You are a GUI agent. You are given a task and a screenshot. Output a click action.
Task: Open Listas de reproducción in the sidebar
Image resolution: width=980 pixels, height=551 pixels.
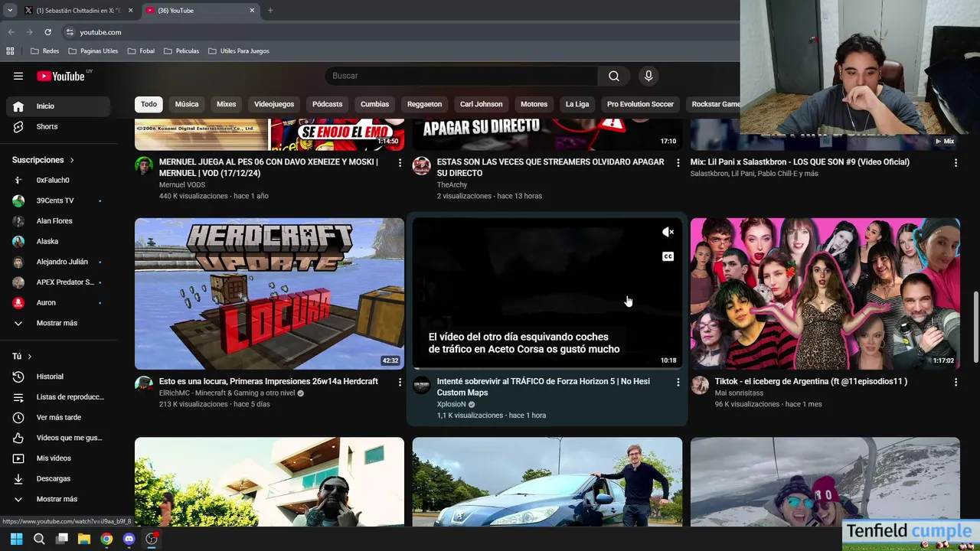pyautogui.click(x=58, y=397)
